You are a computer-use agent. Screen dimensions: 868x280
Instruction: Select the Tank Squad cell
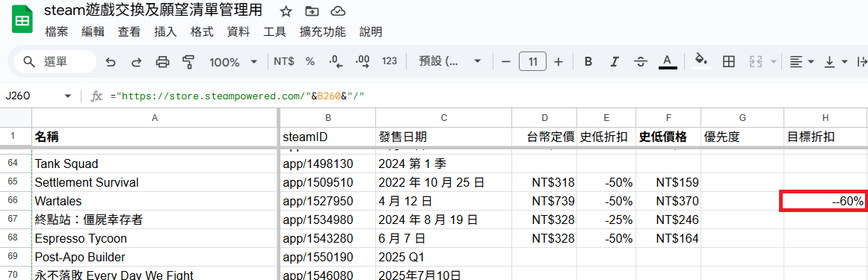[155, 164]
